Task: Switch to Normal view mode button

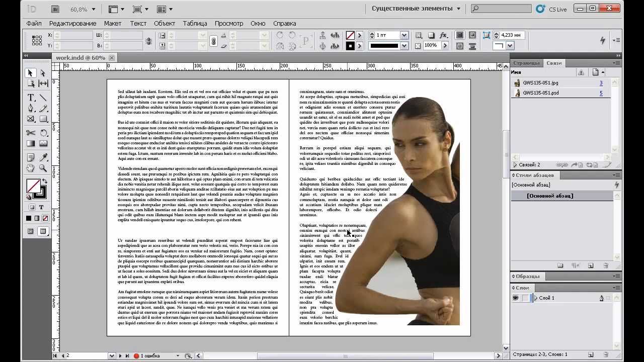Action: click(31, 231)
